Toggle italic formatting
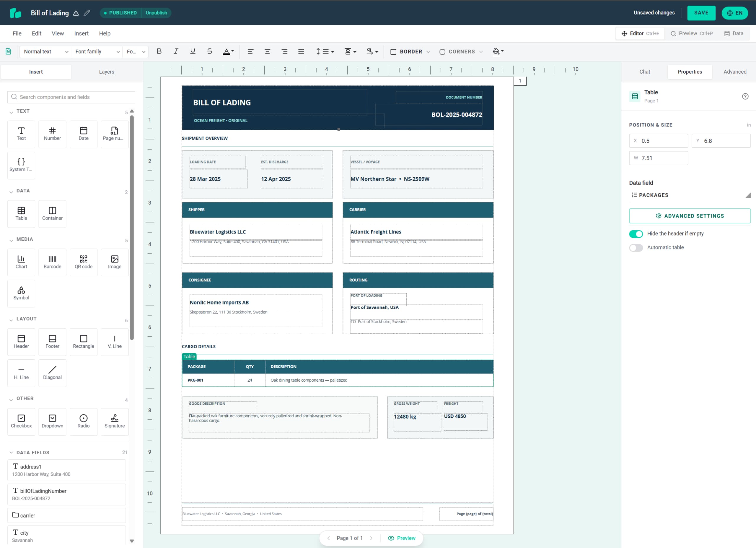The image size is (756, 548). click(x=176, y=51)
